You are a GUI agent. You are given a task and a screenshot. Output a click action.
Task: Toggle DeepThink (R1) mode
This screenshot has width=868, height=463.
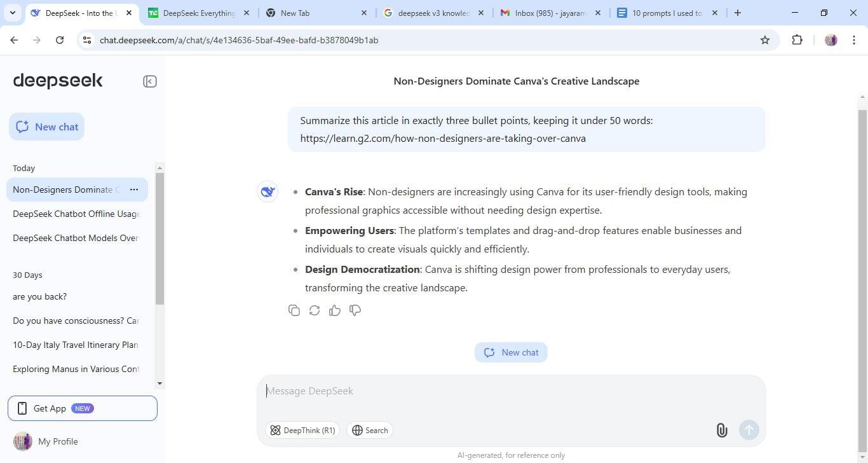302,431
